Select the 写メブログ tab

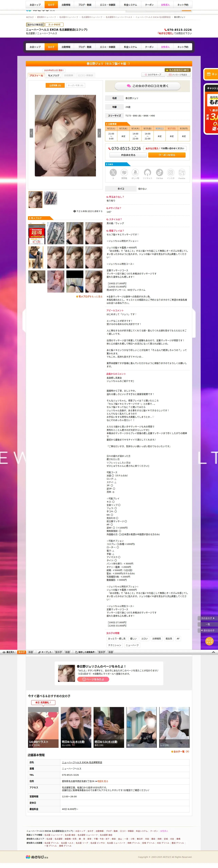(x=53, y=75)
